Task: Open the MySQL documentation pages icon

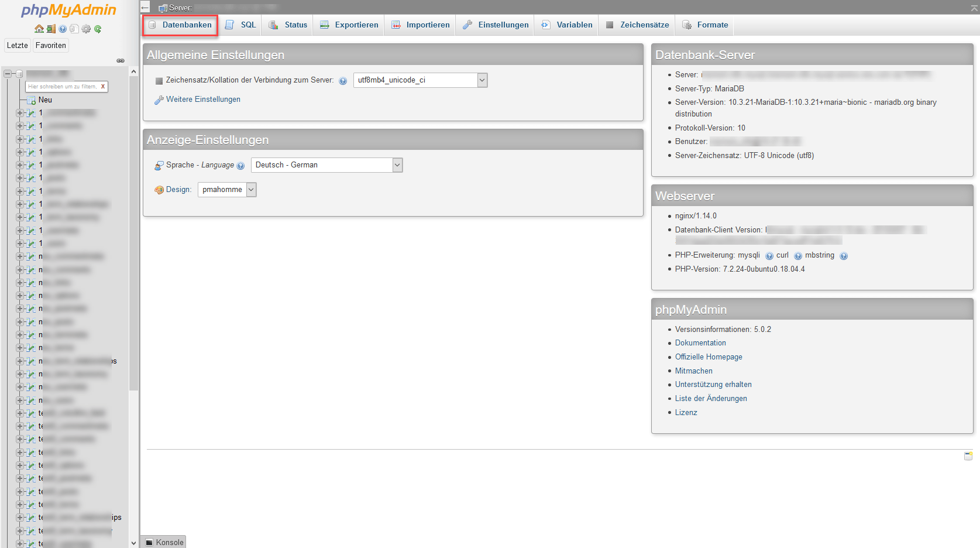Action: pyautogui.click(x=74, y=29)
